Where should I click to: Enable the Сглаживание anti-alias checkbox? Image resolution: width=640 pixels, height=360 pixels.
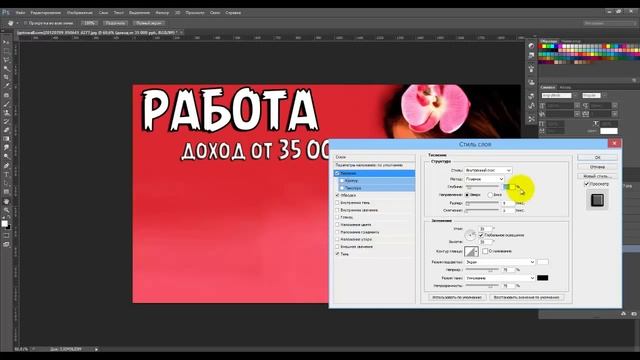pos(485,251)
